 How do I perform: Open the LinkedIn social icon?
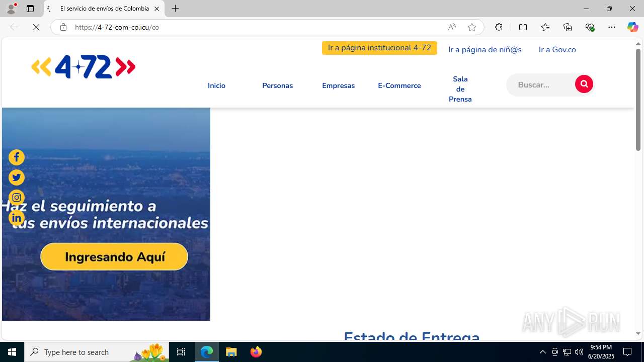pyautogui.click(x=17, y=218)
